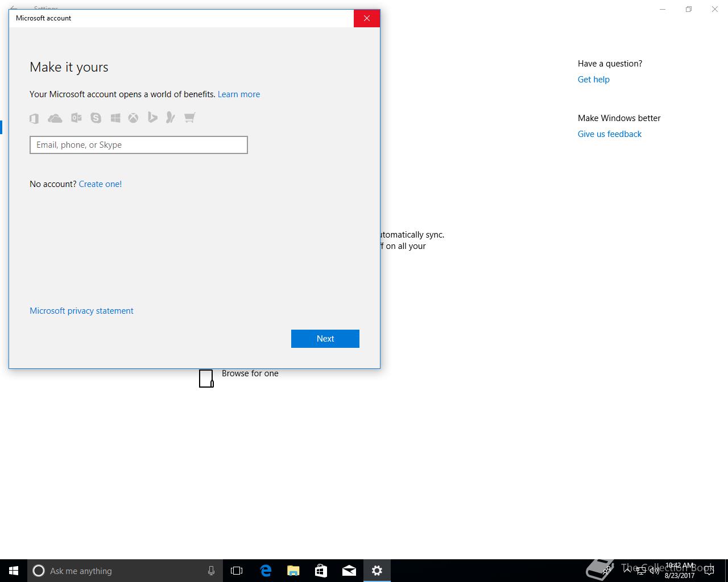Close the Microsoft account dialog
Image resolution: width=728 pixels, height=582 pixels.
click(x=367, y=18)
